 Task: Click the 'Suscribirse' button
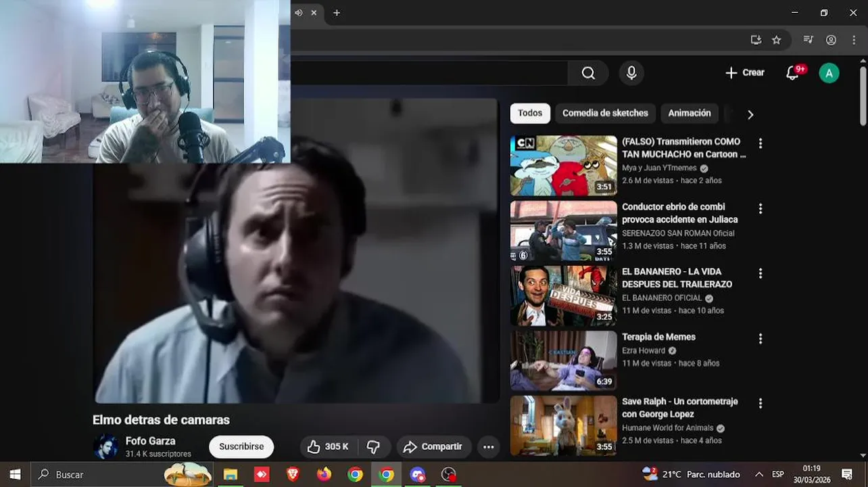click(241, 446)
